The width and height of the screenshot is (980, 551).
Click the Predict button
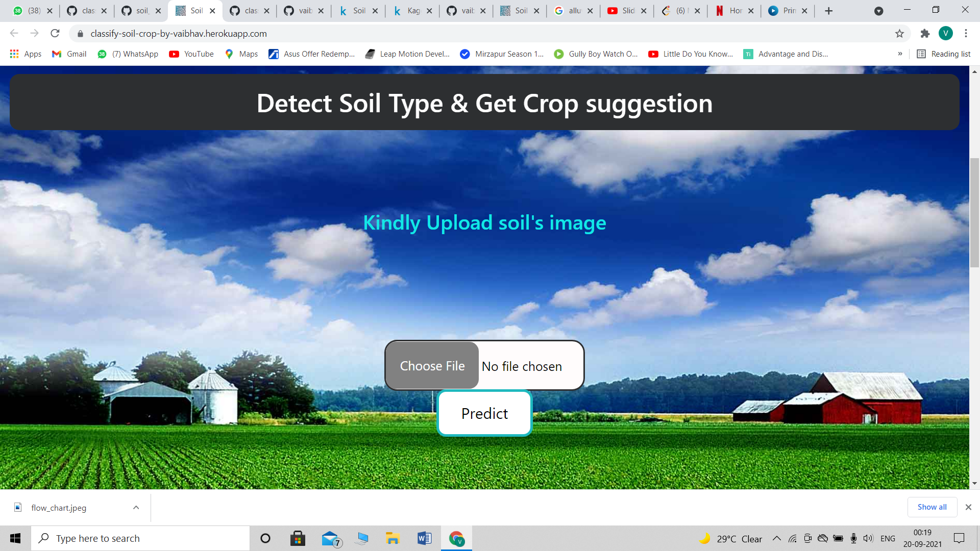tap(484, 413)
